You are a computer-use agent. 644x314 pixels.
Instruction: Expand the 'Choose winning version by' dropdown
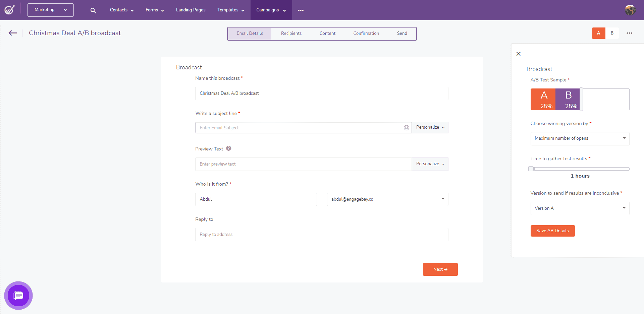point(580,138)
